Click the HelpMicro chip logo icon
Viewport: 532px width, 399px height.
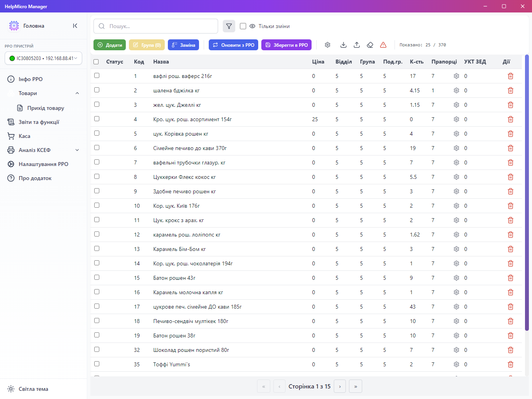[x=14, y=26]
